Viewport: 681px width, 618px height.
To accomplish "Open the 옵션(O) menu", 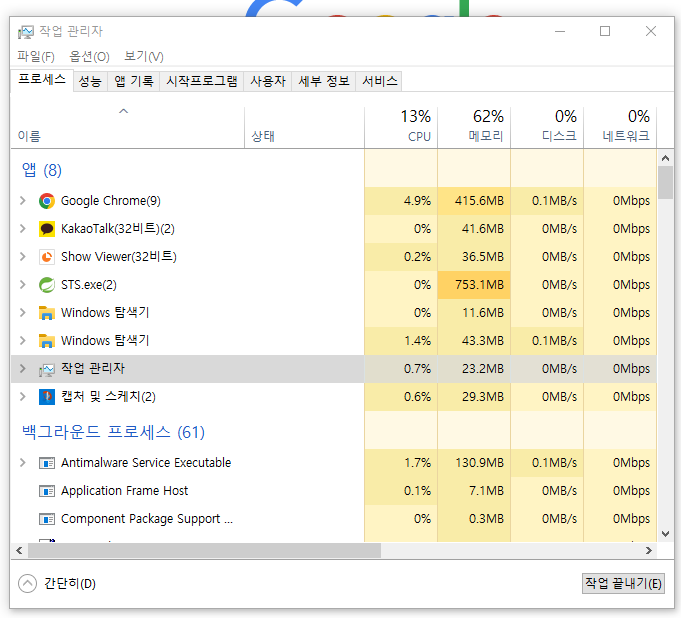I will (89, 56).
